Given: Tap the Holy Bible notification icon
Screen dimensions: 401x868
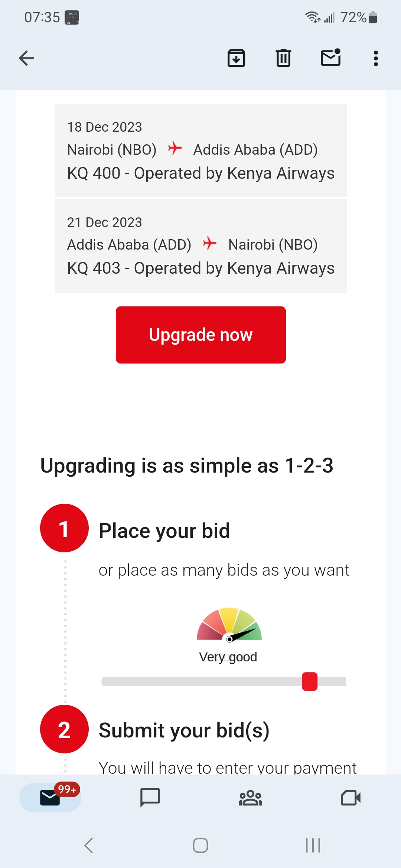Looking at the screenshot, I should tap(72, 17).
